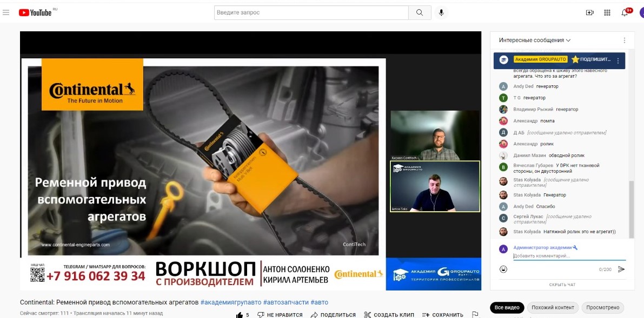
Task: Click the "Натяжной ролик это не агрегат))" message
Action: pos(580,232)
